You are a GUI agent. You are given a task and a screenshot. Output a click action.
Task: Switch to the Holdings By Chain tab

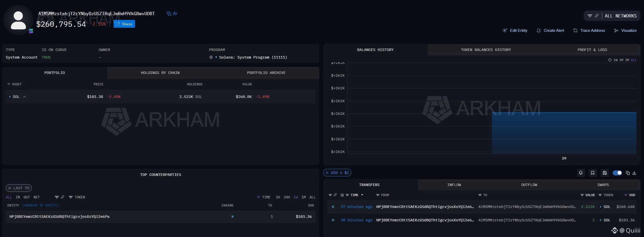(160, 73)
